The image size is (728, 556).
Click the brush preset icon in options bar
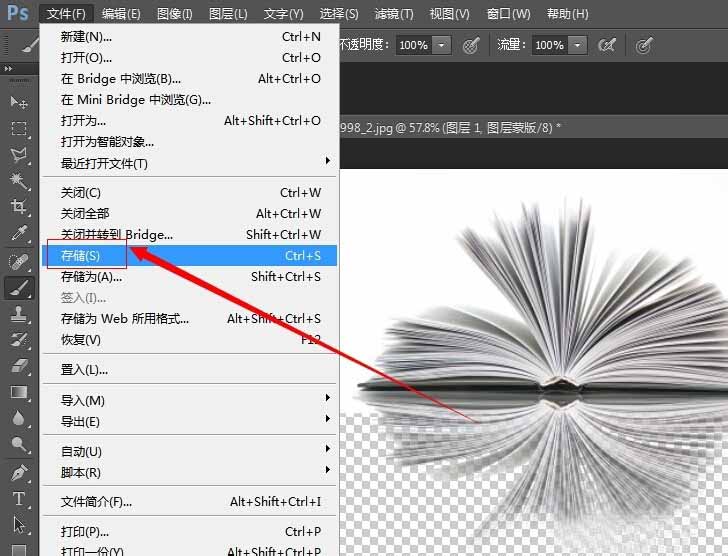(x=30, y=45)
